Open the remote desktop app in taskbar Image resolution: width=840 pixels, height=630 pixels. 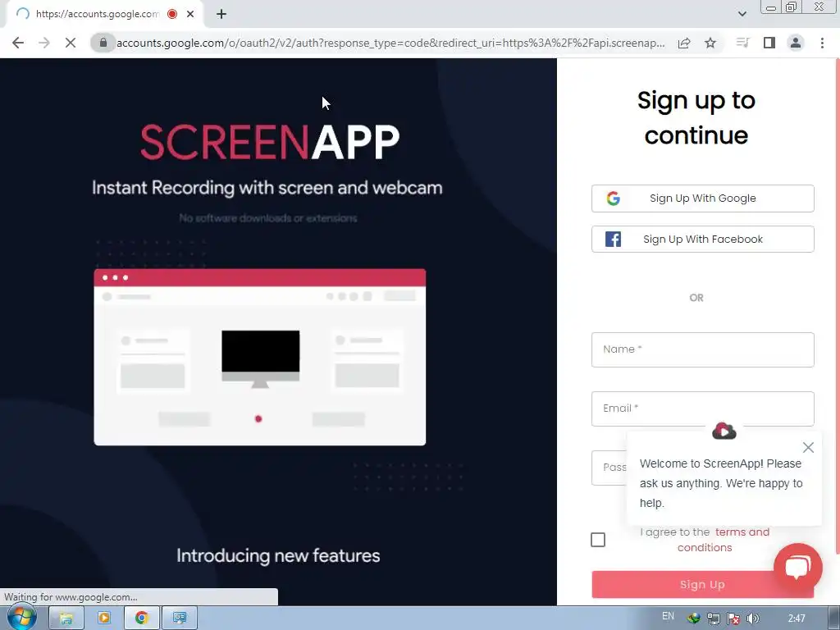point(180,619)
